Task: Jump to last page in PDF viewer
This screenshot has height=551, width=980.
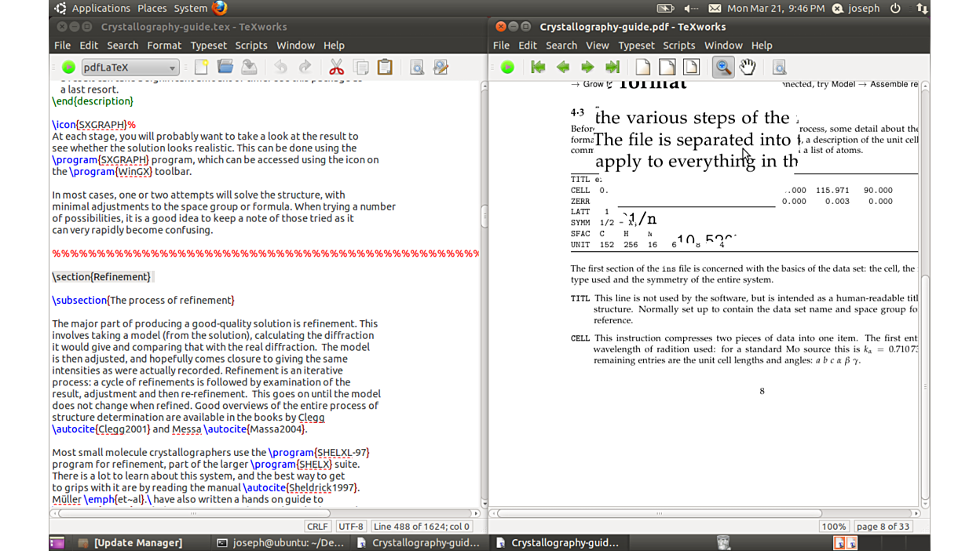Action: pos(612,68)
